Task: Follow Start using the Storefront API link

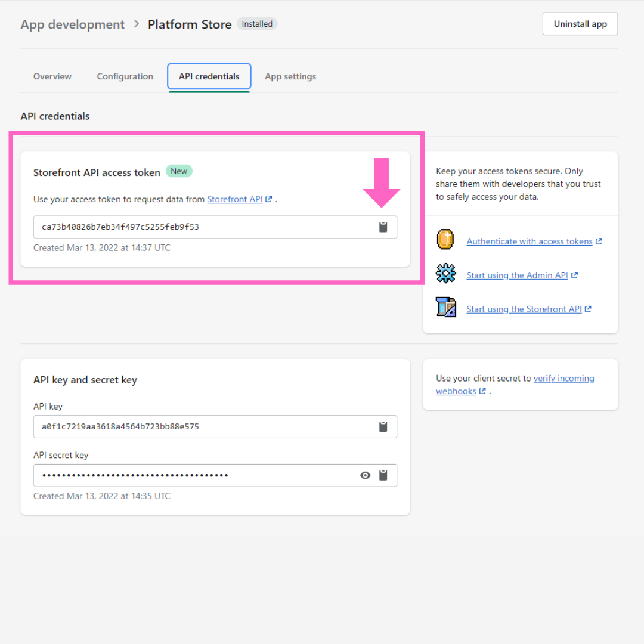Action: [x=524, y=309]
